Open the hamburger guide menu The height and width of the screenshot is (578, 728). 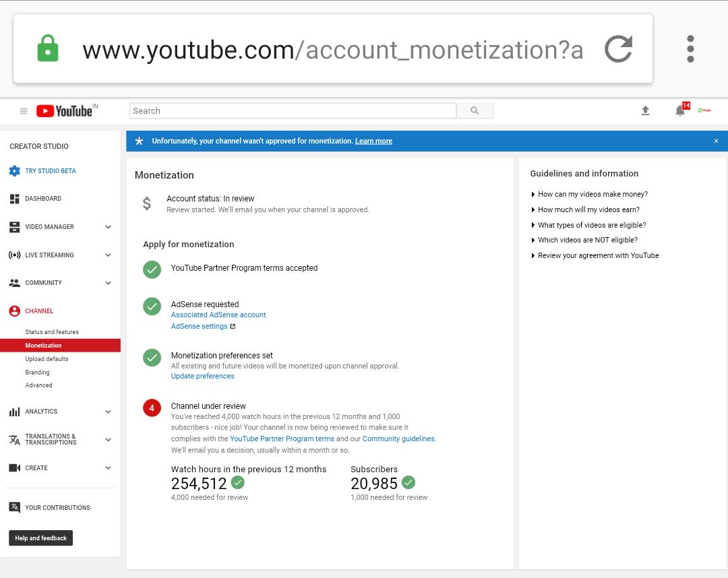tap(24, 111)
